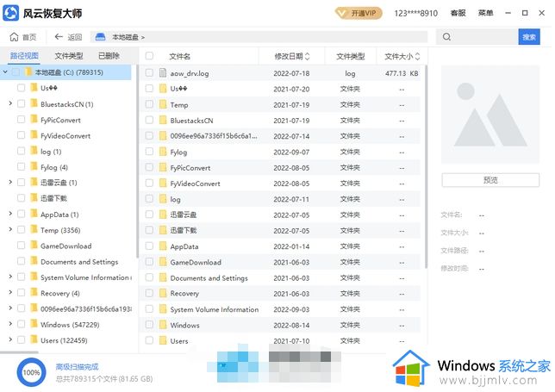Click the Fylog folder icon in file list
This screenshot has width=555, height=392.
[x=163, y=152]
